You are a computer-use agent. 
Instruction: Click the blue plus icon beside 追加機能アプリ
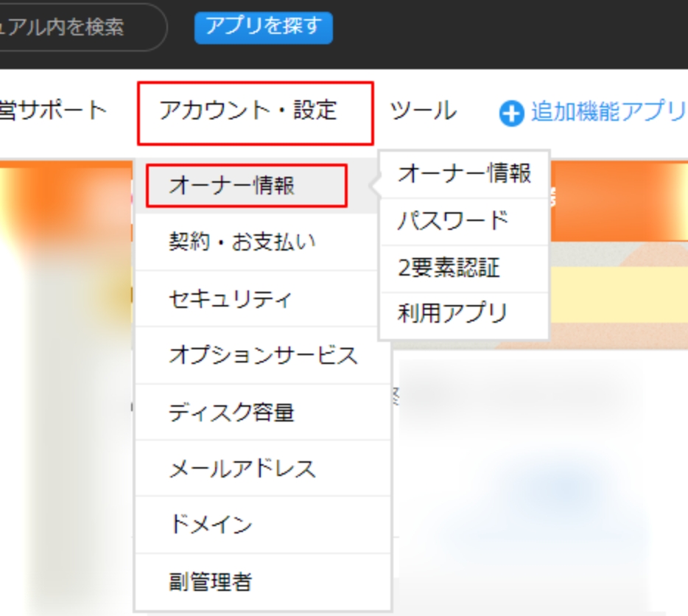(x=510, y=113)
